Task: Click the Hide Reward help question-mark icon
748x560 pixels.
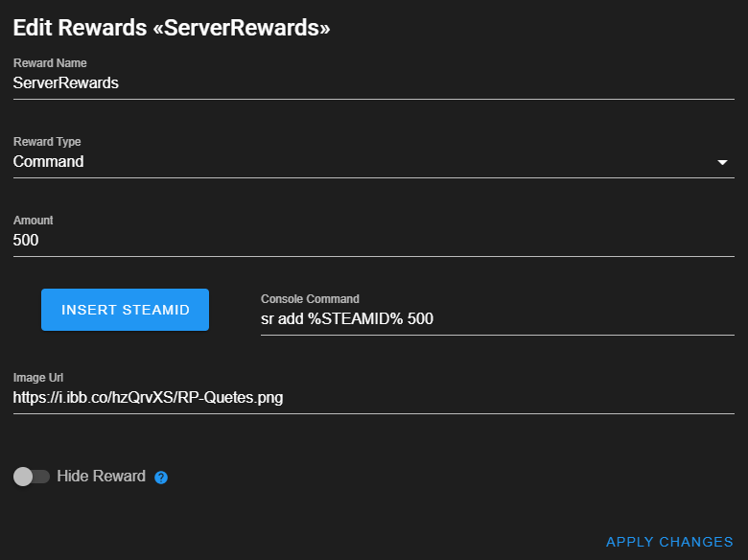Action: point(161,477)
